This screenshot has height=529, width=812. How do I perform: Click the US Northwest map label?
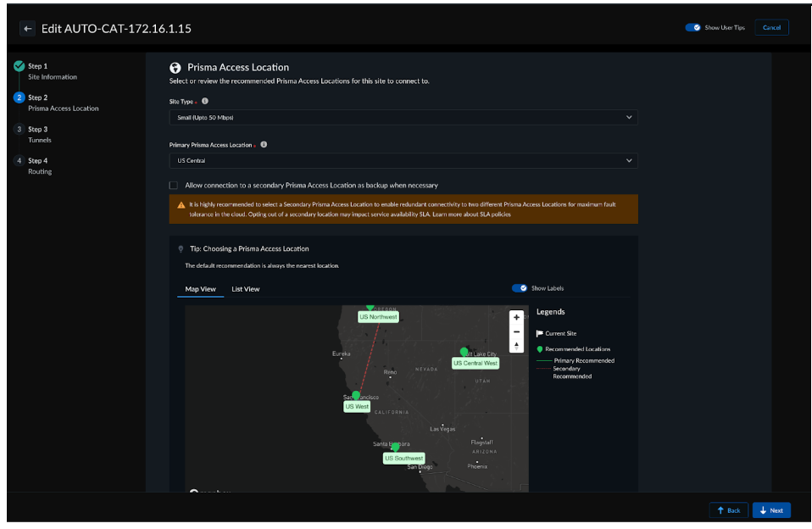378,316
